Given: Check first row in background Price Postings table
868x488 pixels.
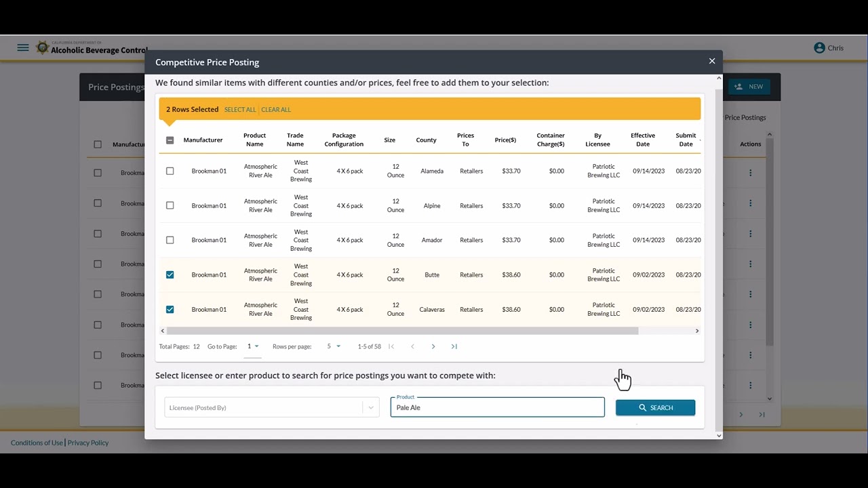Looking at the screenshot, I should pyautogui.click(x=98, y=173).
